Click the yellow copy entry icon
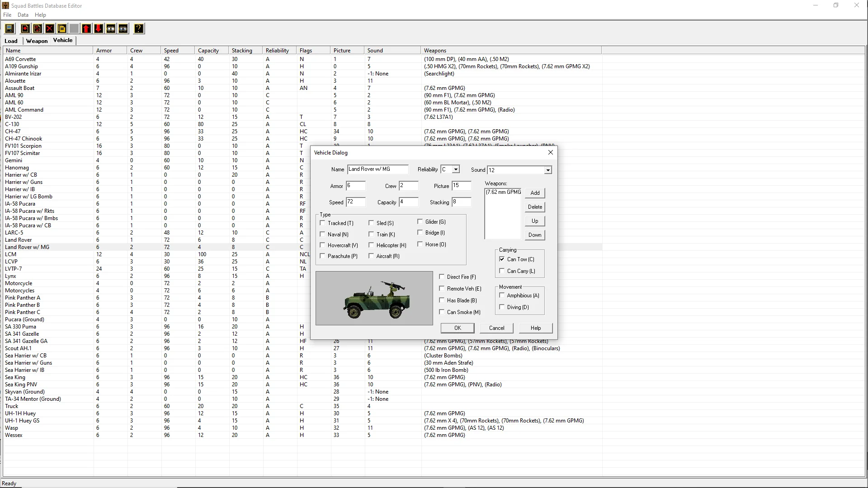This screenshot has height=488, width=868. pyautogui.click(x=62, y=29)
